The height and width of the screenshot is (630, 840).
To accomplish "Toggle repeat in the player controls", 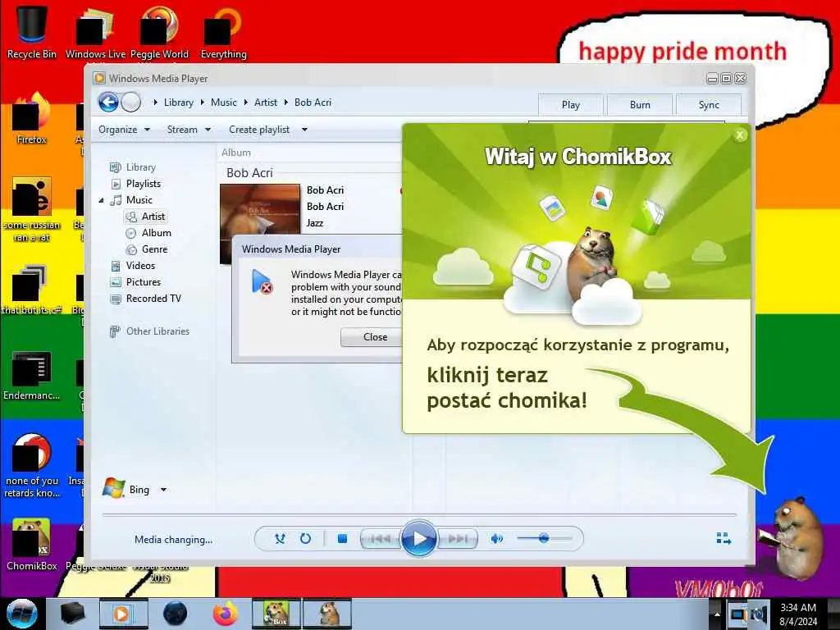I will click(305, 538).
